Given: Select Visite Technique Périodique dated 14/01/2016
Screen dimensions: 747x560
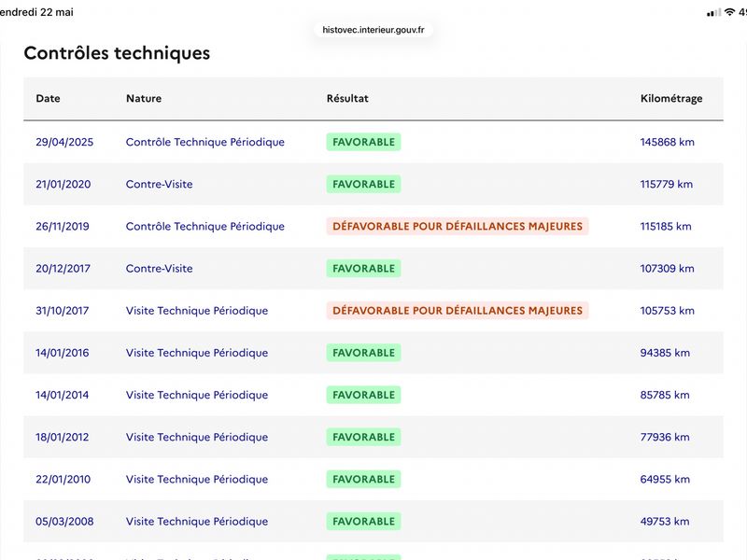Looking at the screenshot, I should tap(197, 353).
